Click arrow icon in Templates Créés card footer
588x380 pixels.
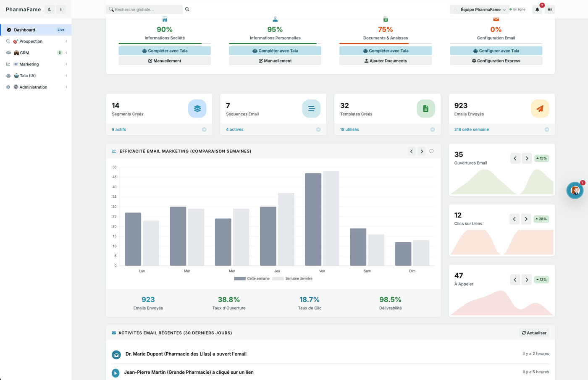coord(433,129)
